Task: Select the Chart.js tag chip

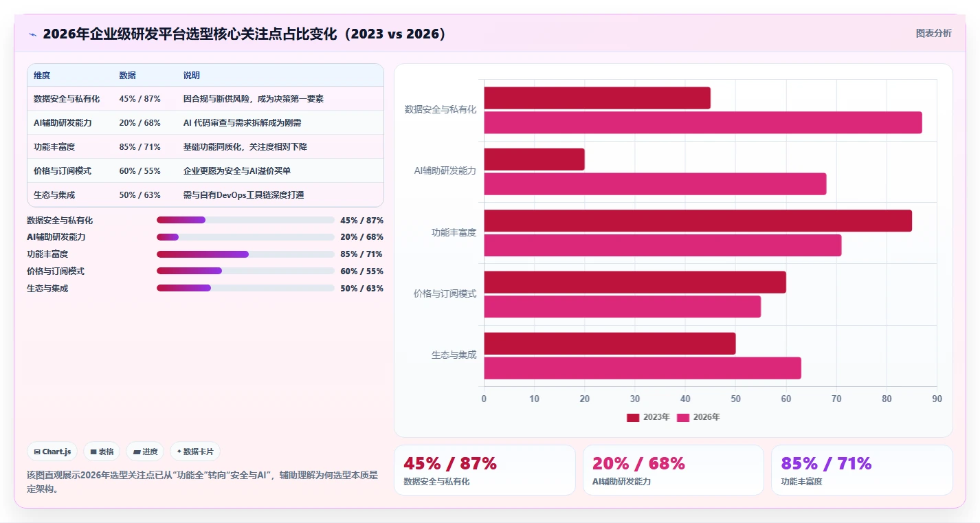Action: [52, 452]
